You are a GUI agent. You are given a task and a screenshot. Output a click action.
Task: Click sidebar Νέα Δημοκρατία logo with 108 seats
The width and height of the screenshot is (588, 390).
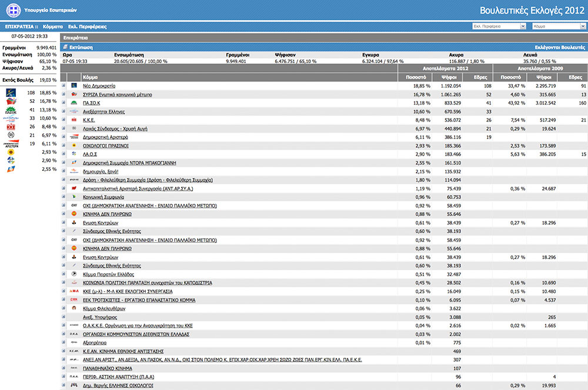11,93
